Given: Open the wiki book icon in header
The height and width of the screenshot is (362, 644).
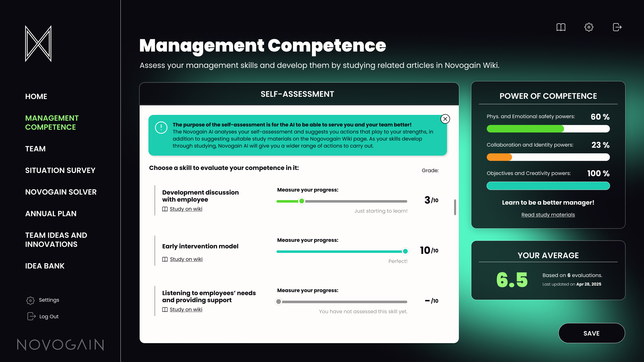Looking at the screenshot, I should (561, 27).
